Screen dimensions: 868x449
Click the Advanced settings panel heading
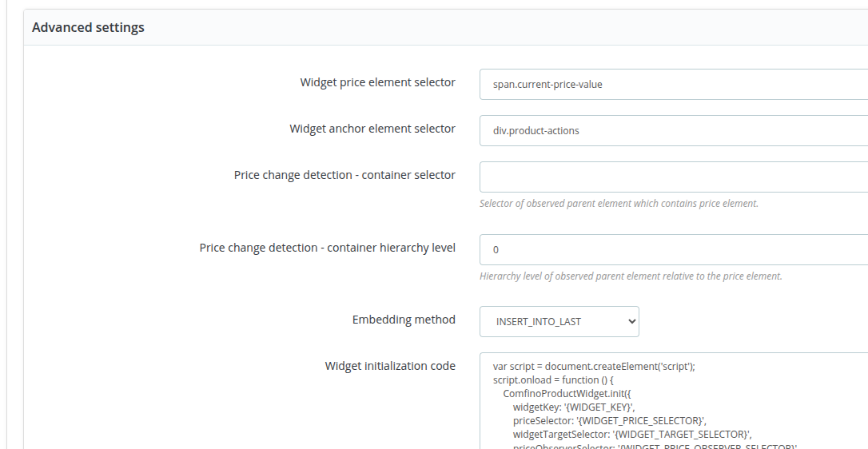[88, 27]
